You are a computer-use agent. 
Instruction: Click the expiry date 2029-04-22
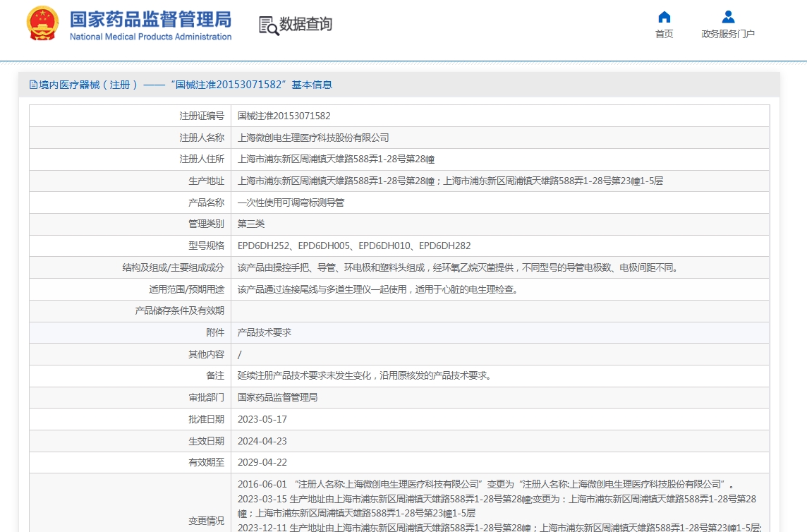[x=262, y=462]
